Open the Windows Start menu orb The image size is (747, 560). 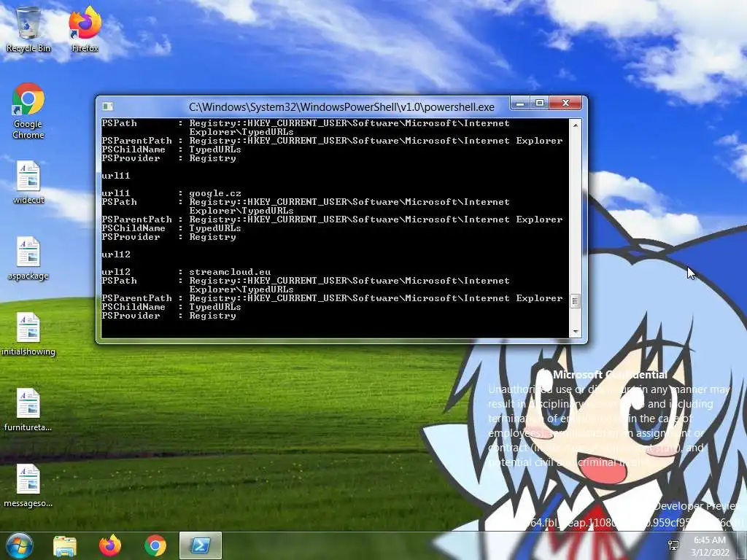click(x=20, y=545)
